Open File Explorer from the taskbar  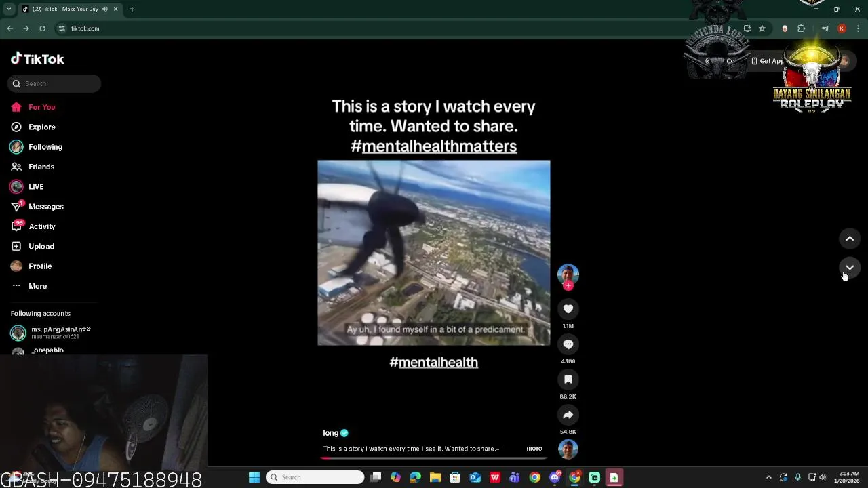435,477
